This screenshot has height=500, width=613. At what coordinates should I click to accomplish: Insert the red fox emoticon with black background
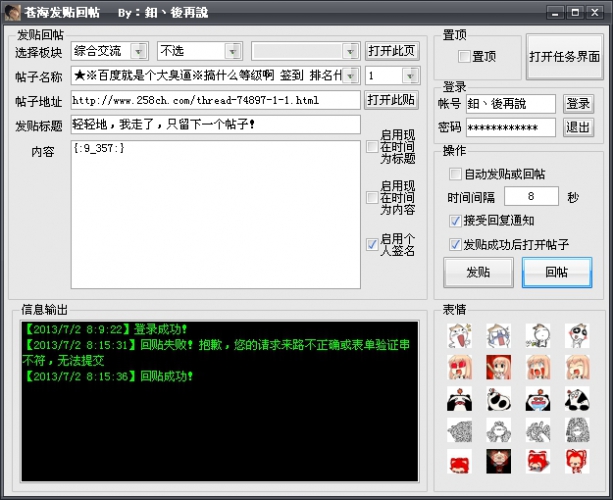[498, 461]
